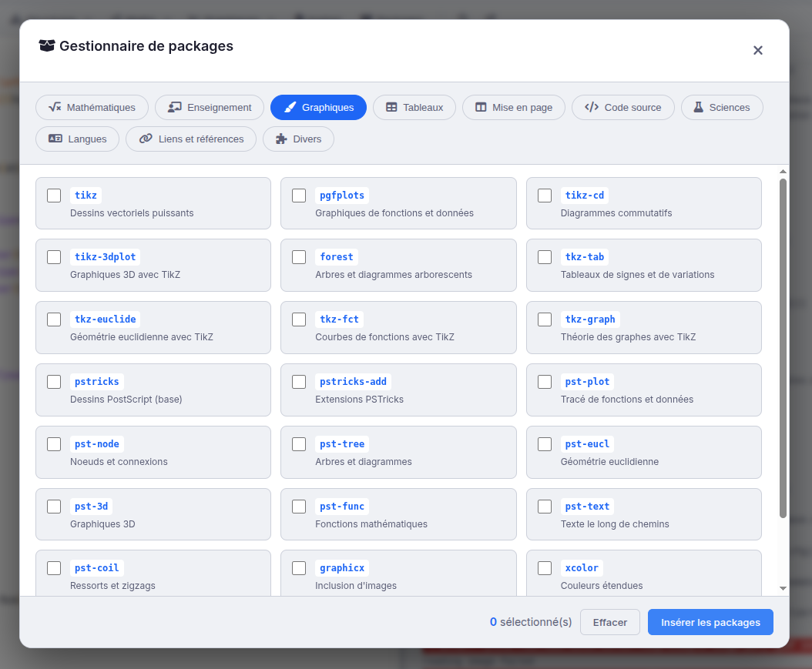Click the package manager box icon in header
This screenshot has width=812, height=669.
tap(46, 46)
